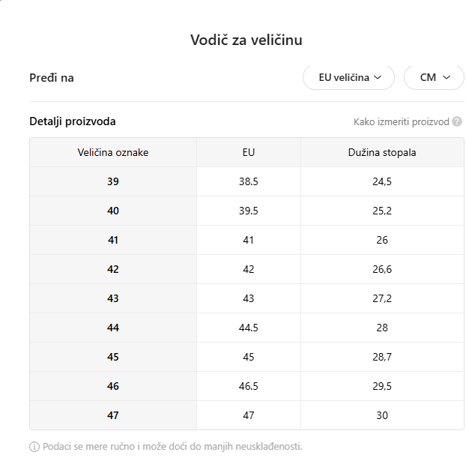Select the size 39 label row
Image resolution: width=466 pixels, height=476 pixels.
coord(113,181)
